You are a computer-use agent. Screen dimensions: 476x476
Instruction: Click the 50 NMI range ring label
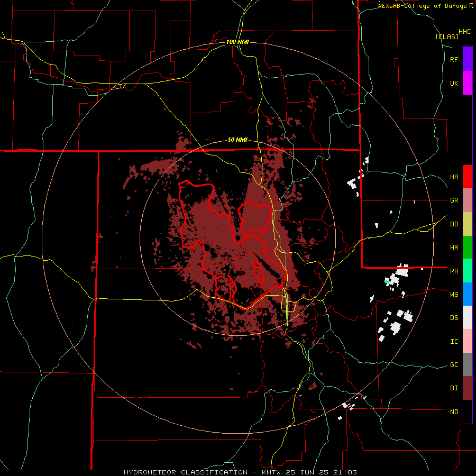click(237, 140)
